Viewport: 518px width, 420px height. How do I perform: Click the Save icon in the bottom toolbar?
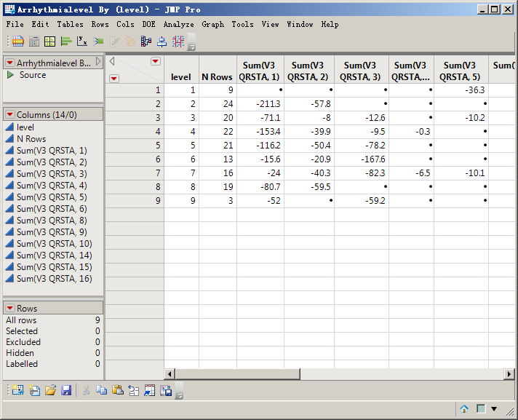pos(66,390)
